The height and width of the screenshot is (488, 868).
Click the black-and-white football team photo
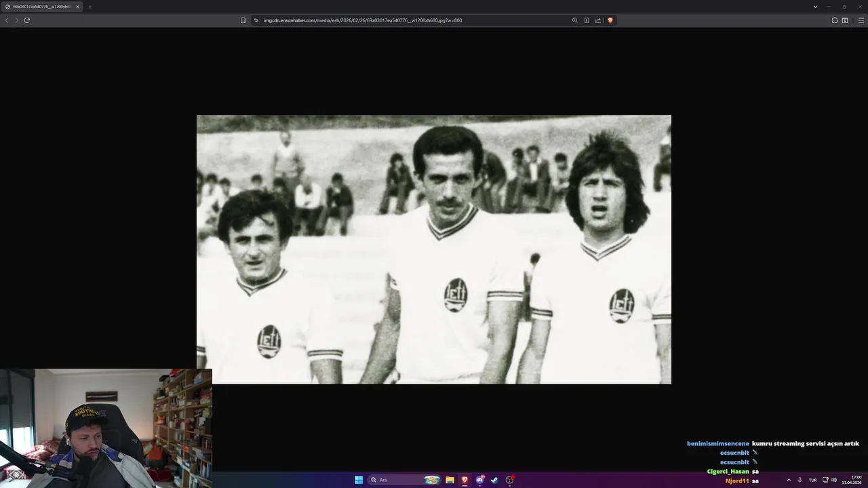[x=434, y=249]
